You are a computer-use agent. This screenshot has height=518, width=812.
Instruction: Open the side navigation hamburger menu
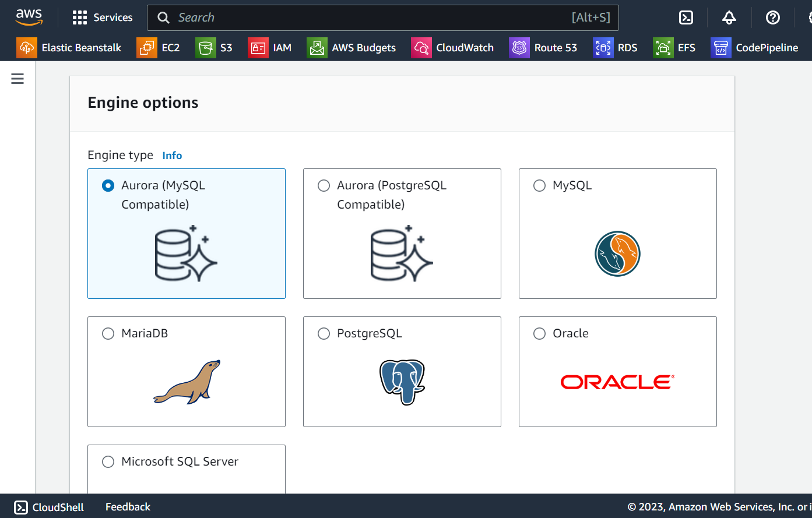point(17,79)
